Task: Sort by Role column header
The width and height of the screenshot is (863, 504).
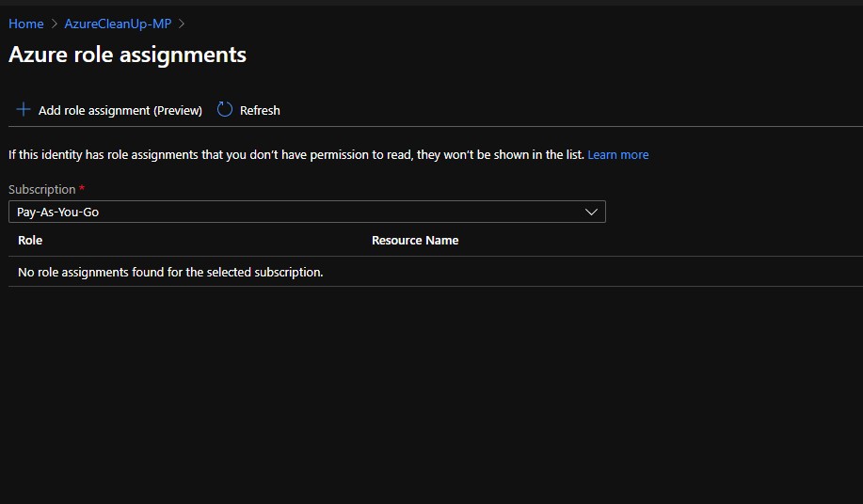Action: point(30,240)
